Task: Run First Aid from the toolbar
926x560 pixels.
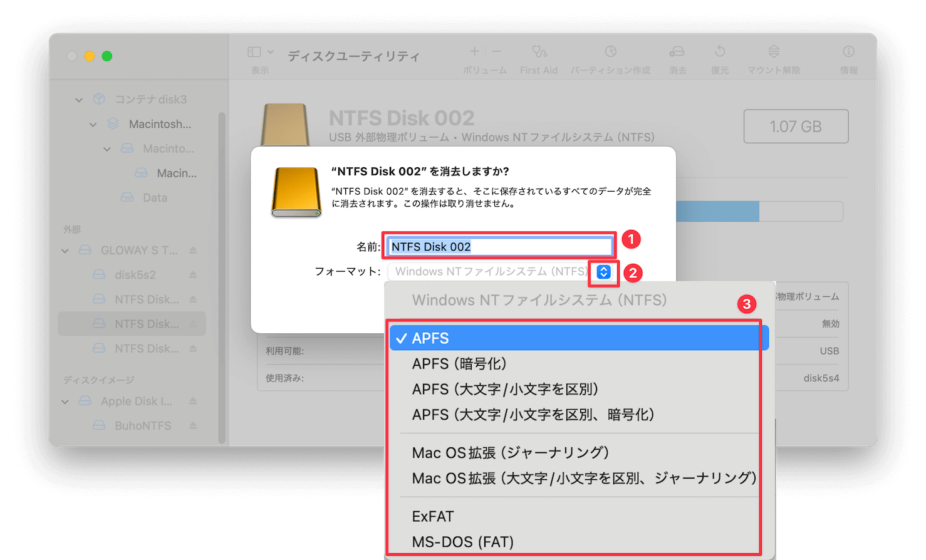Action: tap(539, 51)
